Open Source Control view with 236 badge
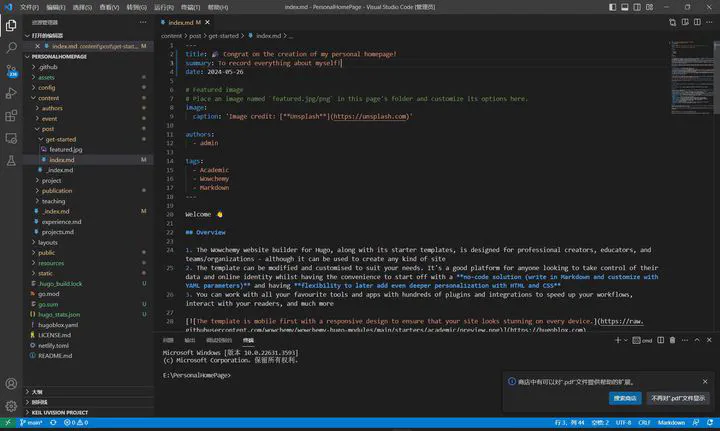720x431 pixels. (11, 69)
